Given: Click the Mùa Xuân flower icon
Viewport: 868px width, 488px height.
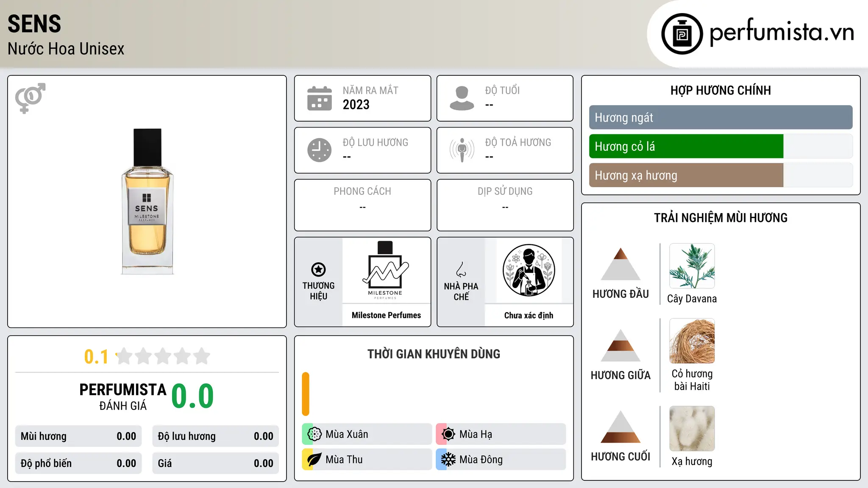Looking at the screenshot, I should pos(314,434).
